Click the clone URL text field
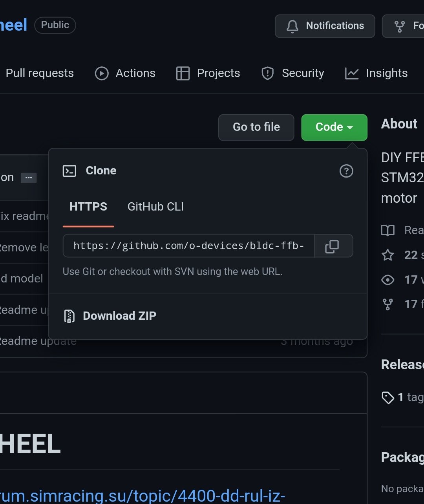Screen dimensions: 424x504 pos(188,246)
